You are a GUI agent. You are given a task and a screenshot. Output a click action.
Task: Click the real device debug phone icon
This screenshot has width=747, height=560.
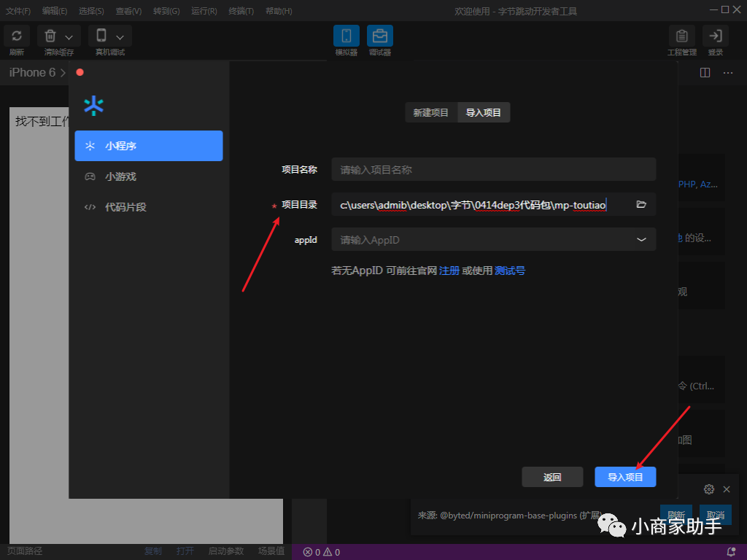coord(101,36)
